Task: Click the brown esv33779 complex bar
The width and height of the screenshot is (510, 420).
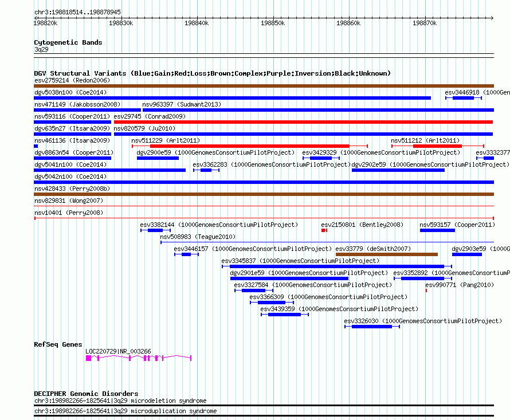Action: point(387,254)
